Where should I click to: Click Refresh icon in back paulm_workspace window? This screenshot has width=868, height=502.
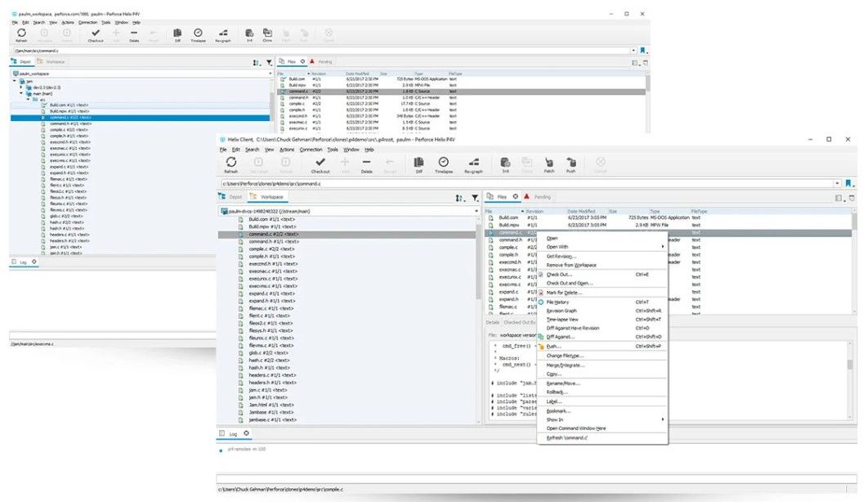point(21,34)
